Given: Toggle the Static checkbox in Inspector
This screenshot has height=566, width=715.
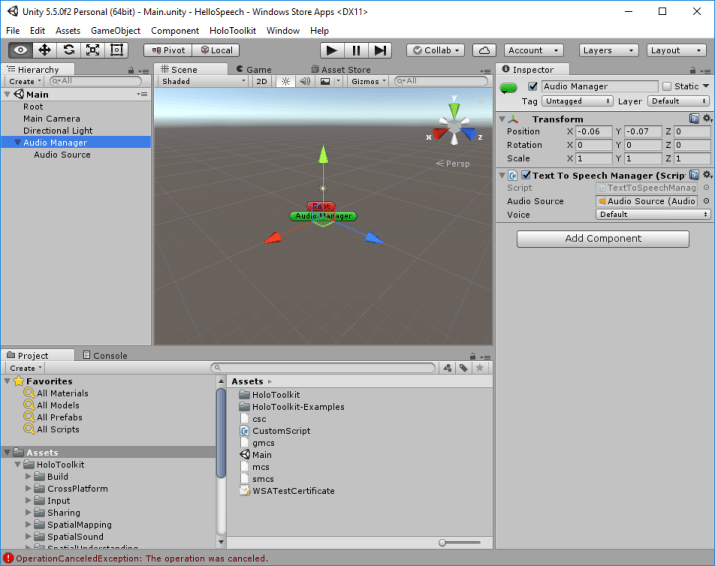Looking at the screenshot, I should tap(667, 87).
